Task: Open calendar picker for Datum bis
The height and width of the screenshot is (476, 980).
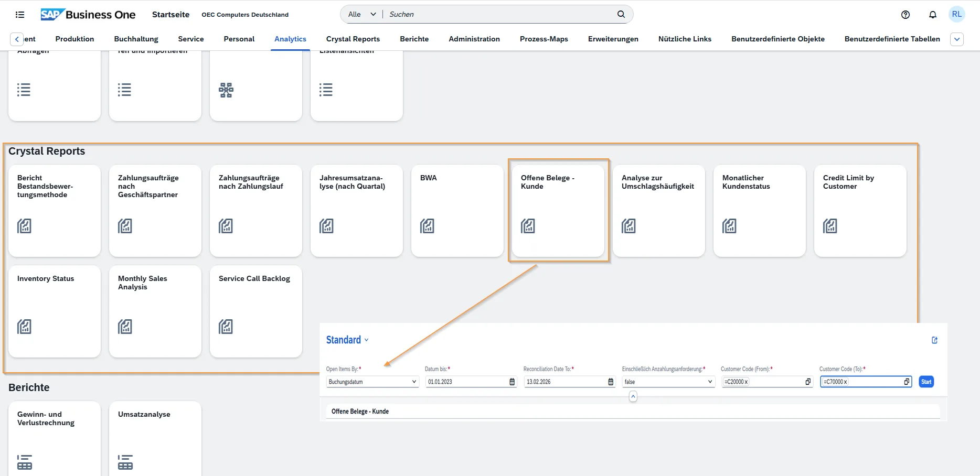Action: (512, 382)
